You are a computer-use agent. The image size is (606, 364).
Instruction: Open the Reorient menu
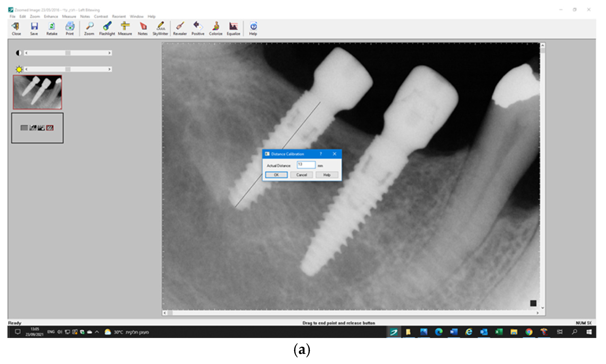coord(119,16)
